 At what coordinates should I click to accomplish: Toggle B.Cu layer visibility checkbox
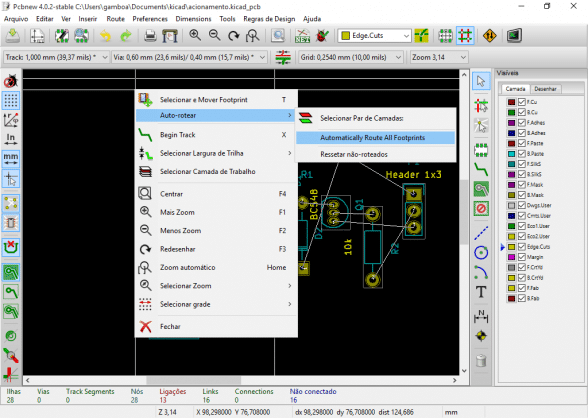pyautogui.click(x=522, y=112)
